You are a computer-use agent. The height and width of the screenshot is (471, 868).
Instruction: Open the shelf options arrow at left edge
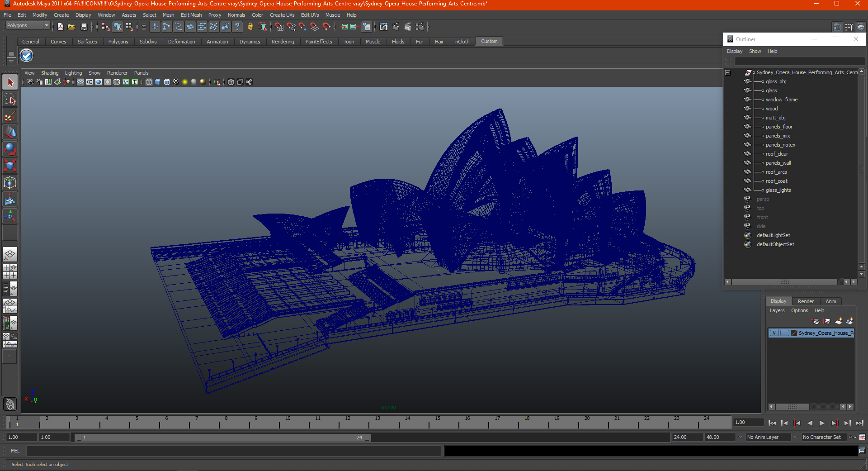click(11, 61)
